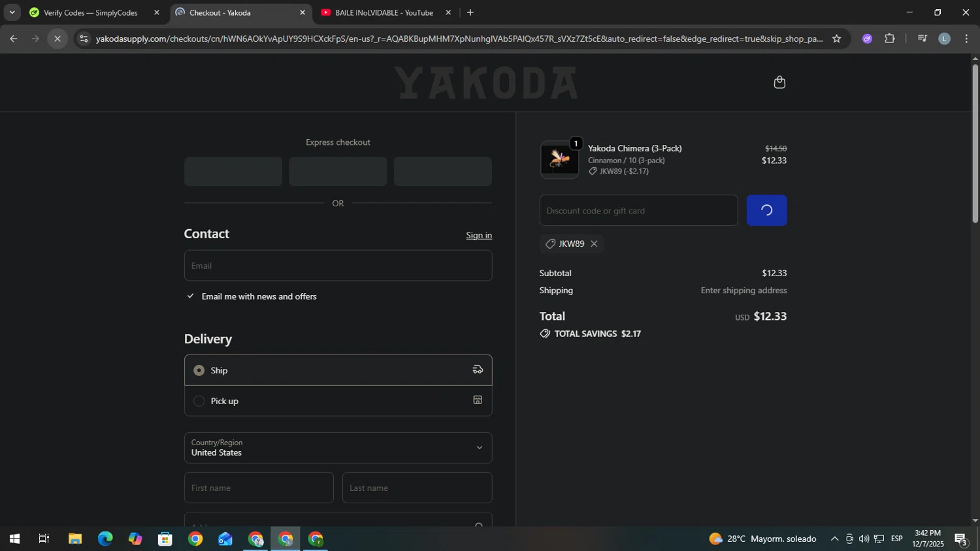
Task: Open Copilot from the taskbar
Action: tap(135, 539)
